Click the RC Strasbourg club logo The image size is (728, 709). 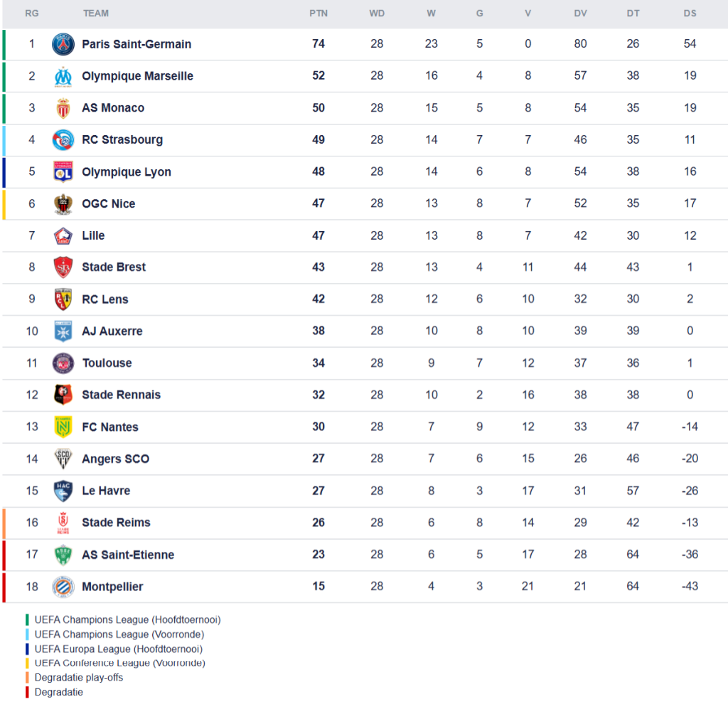click(x=63, y=140)
